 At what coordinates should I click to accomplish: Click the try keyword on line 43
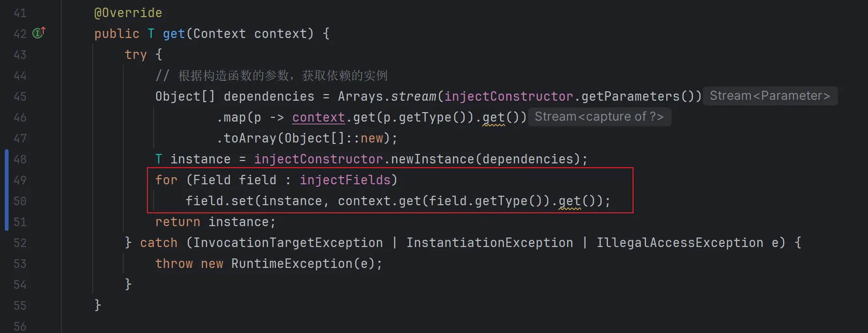click(136, 55)
